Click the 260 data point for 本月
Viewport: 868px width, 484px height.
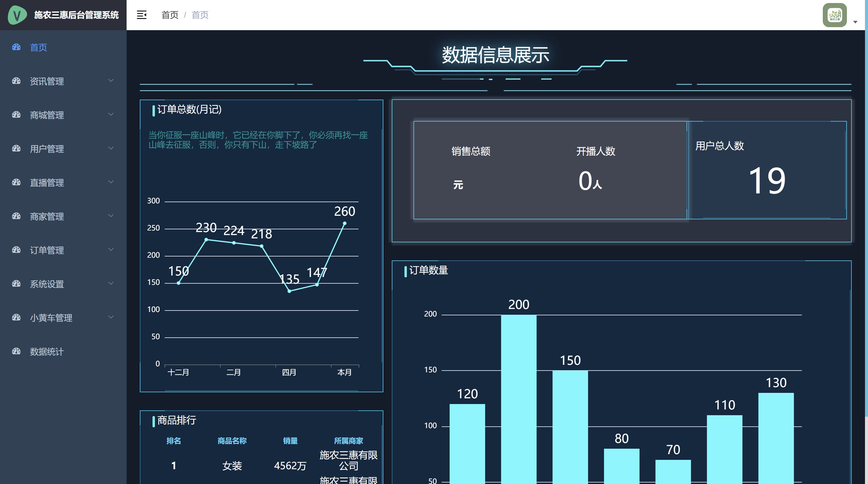[x=344, y=223]
